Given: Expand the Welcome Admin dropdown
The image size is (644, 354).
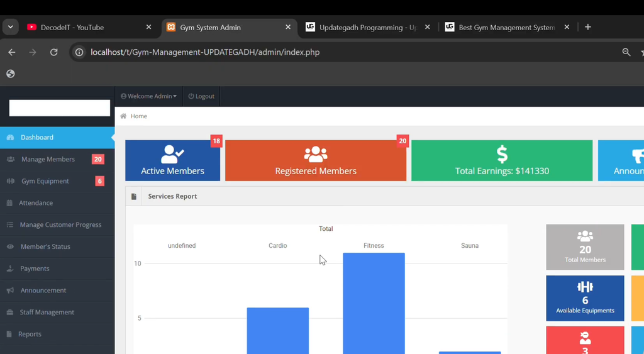Looking at the screenshot, I should click(x=148, y=96).
